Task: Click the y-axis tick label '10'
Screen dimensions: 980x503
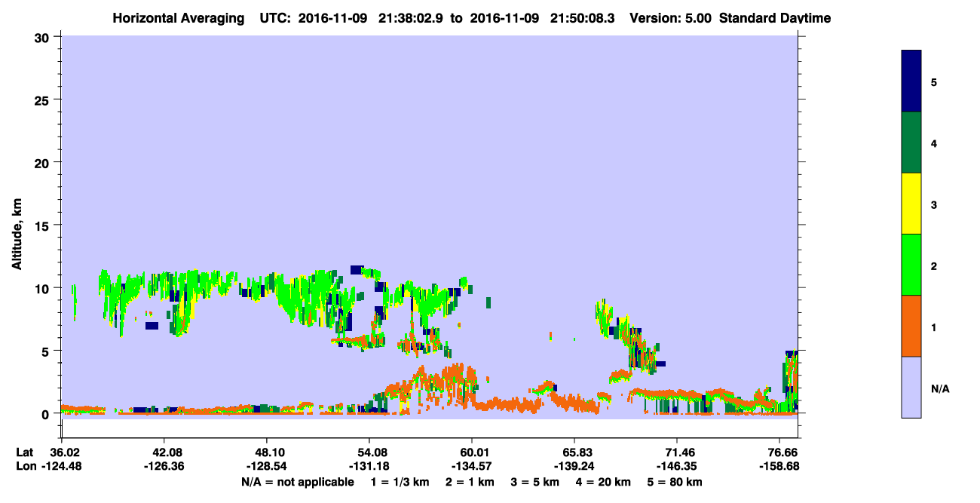Action: point(44,288)
